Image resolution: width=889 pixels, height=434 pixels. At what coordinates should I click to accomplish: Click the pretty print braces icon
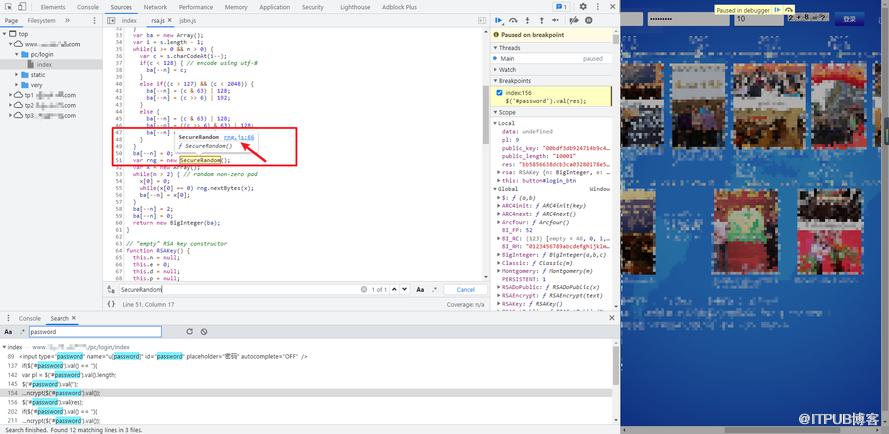111,304
